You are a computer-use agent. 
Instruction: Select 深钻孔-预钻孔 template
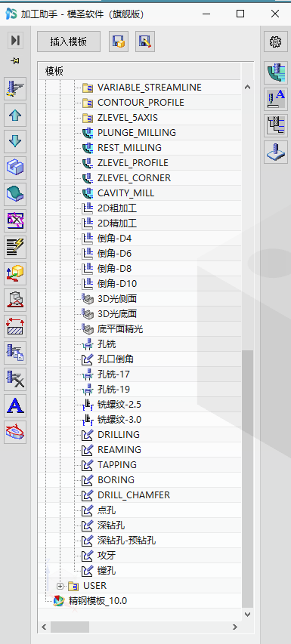pyautogui.click(x=126, y=541)
